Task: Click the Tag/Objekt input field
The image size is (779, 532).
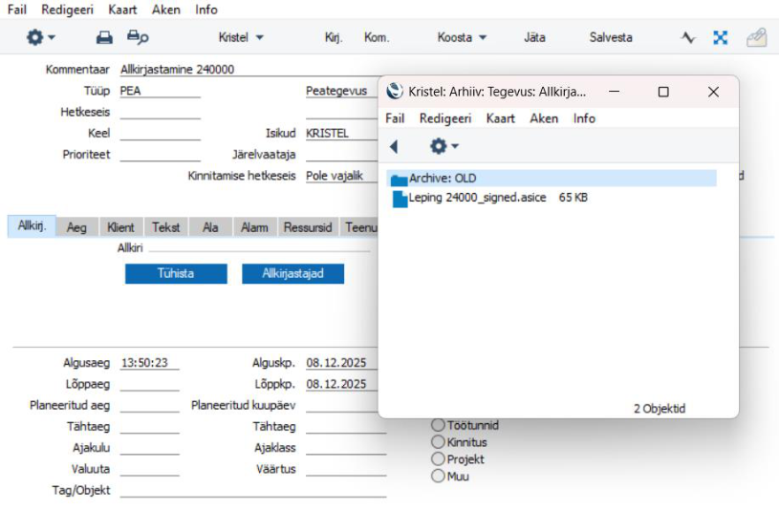Action: click(253, 490)
